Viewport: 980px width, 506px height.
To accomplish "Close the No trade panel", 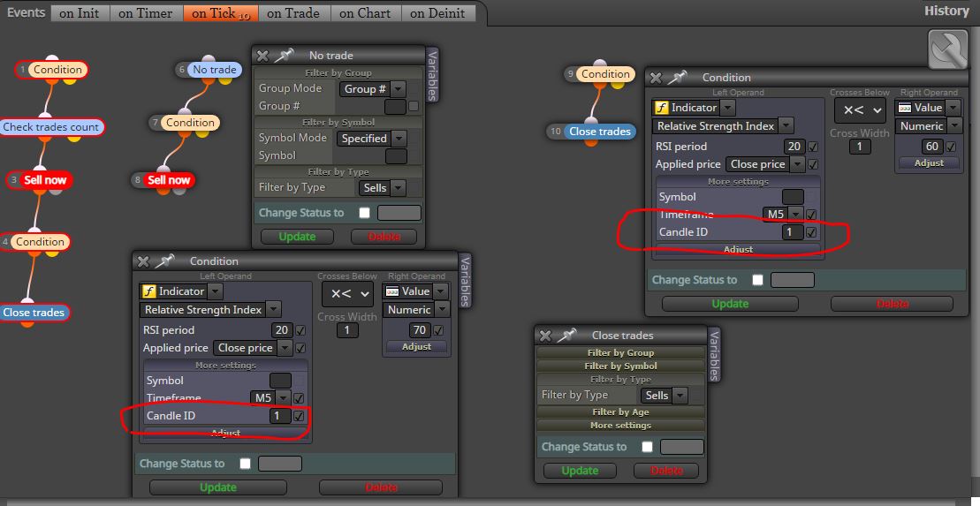I will [262, 57].
